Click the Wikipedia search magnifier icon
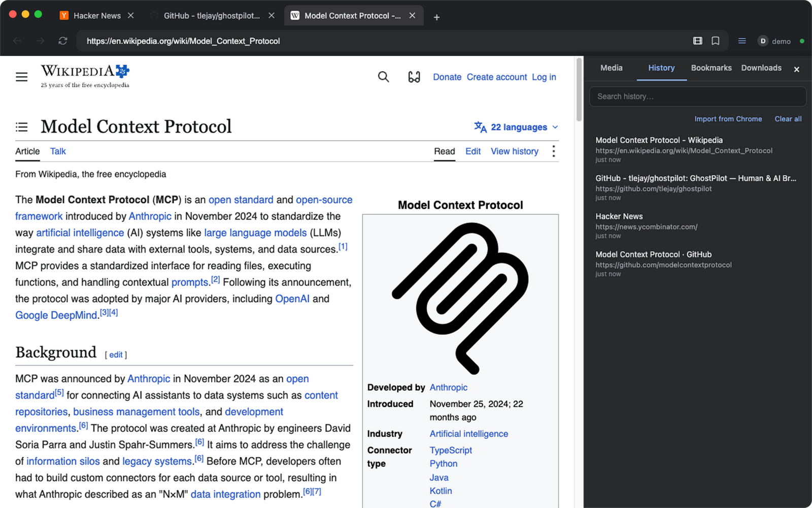812x508 pixels. pos(384,77)
